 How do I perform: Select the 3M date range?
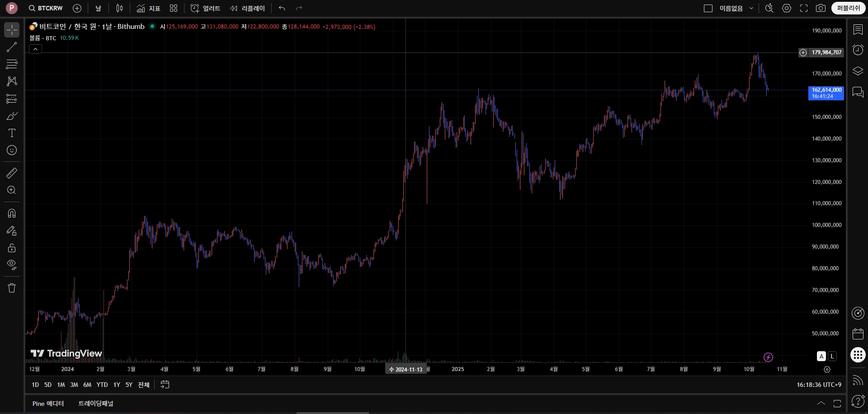[x=74, y=385]
